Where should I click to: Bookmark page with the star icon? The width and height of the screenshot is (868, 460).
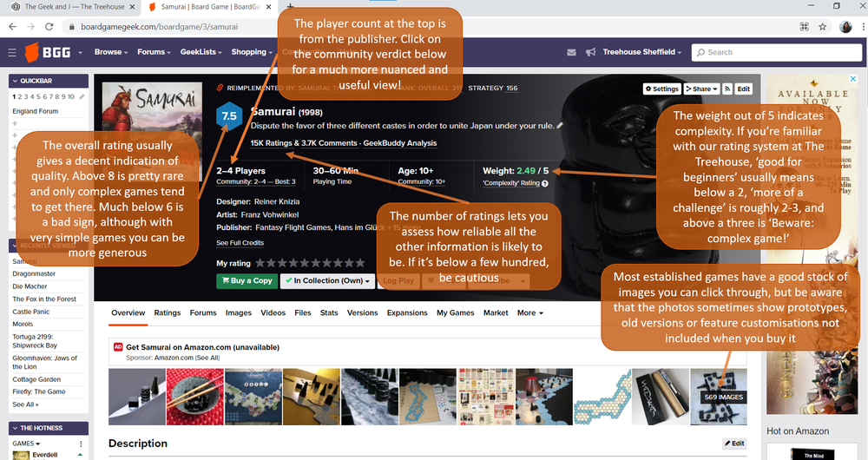pos(823,27)
